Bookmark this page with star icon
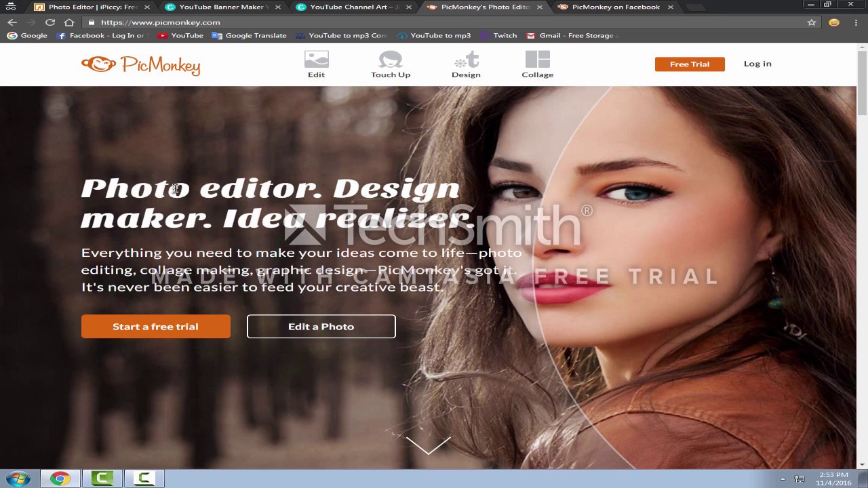This screenshot has height=488, width=868. [x=812, y=22]
